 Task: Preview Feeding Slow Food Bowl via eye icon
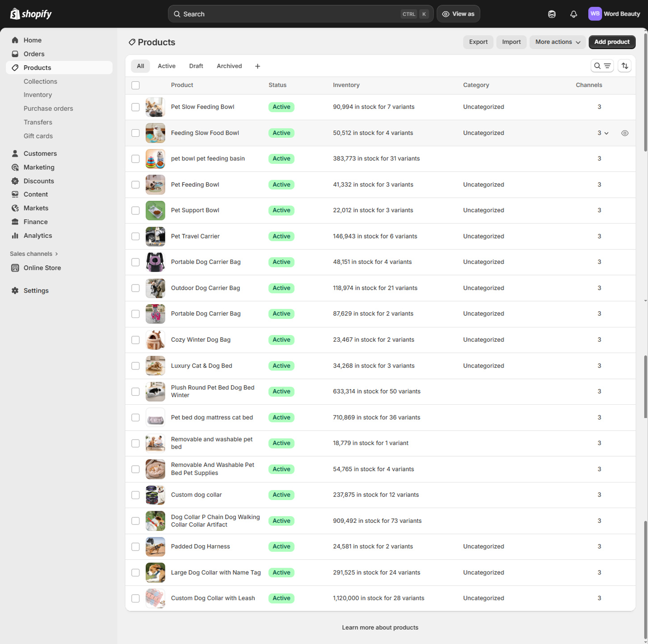(625, 133)
